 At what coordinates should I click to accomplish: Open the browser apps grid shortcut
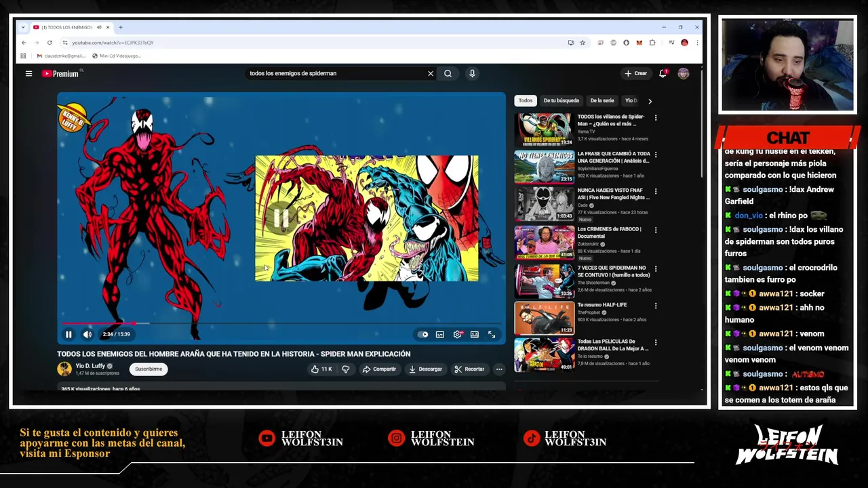tap(23, 56)
